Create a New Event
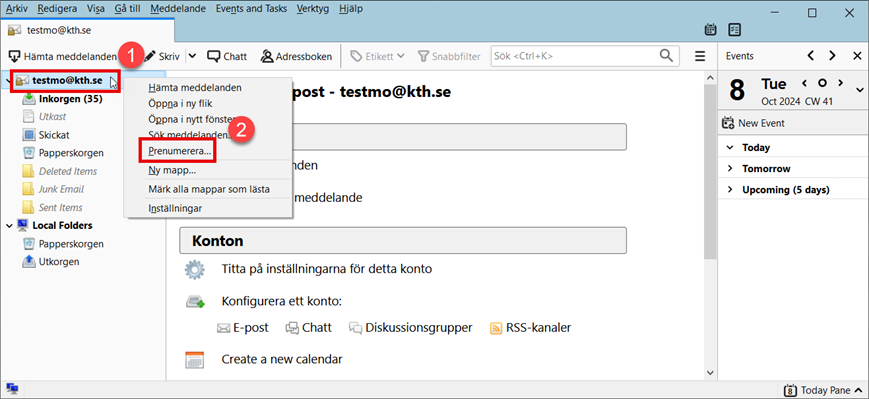 pyautogui.click(x=753, y=123)
